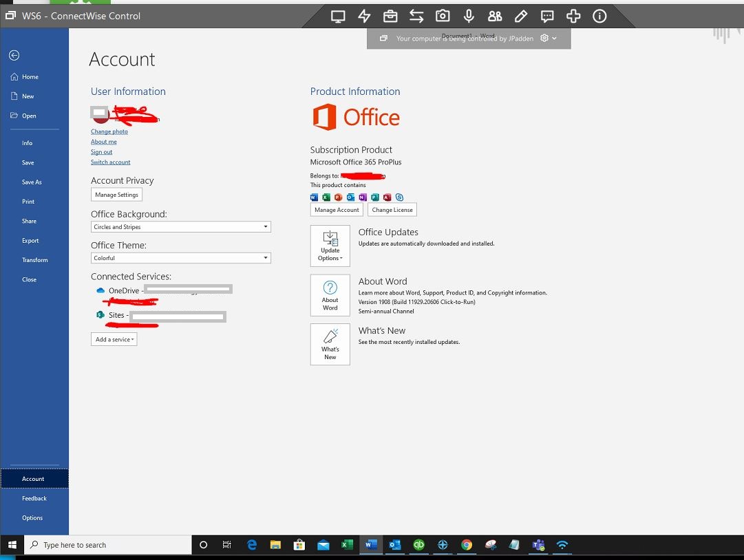The image size is (744, 560).
Task: Click the user profile picture
Action: 100,114
